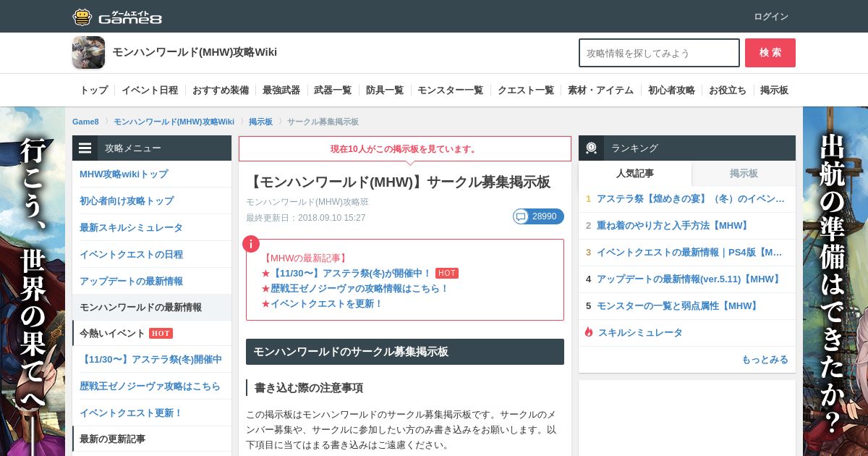
Task: Open MHW攻略wikiトップ in sidebar
Action: pyautogui.click(x=152, y=174)
